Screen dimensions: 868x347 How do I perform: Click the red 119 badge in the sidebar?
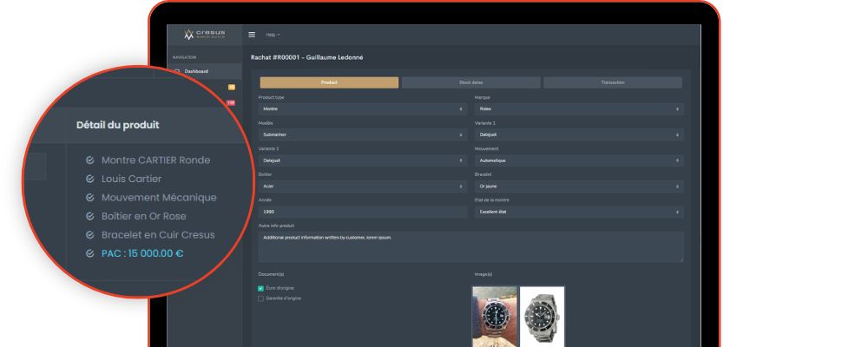tap(231, 102)
